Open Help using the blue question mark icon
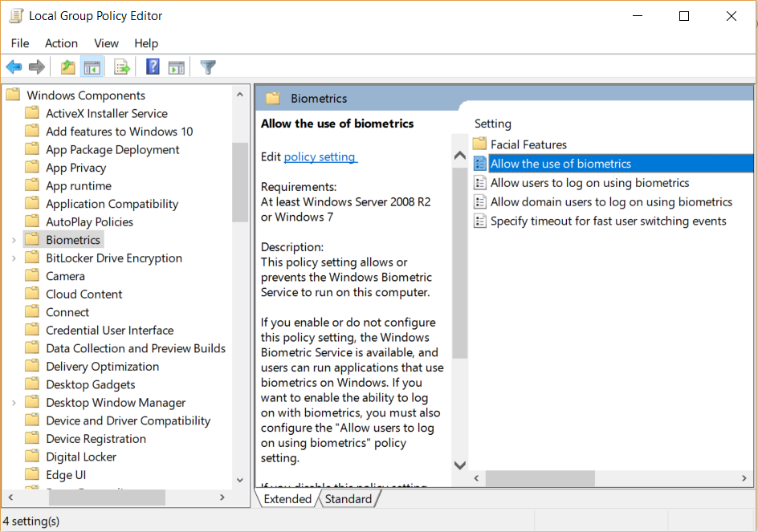Image resolution: width=758 pixels, height=532 pixels. coord(153,67)
